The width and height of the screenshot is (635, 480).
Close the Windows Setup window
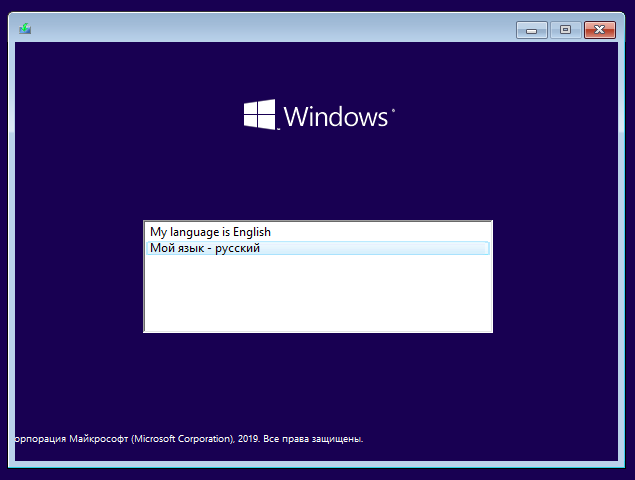tap(600, 30)
